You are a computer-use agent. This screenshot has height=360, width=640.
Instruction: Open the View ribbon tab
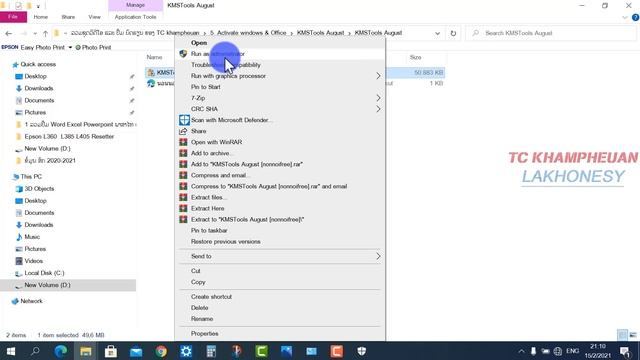click(94, 17)
